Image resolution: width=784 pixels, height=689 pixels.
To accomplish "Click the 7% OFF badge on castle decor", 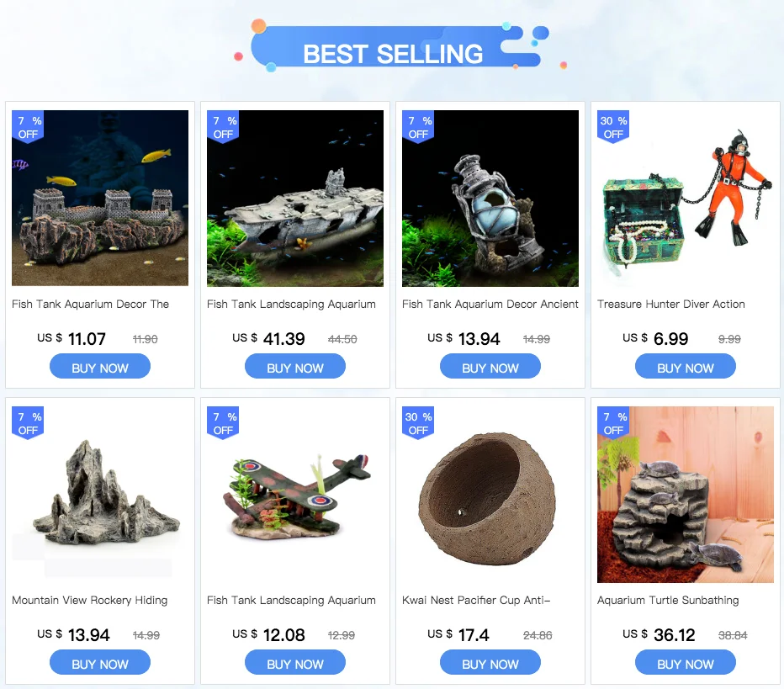I will point(28,127).
